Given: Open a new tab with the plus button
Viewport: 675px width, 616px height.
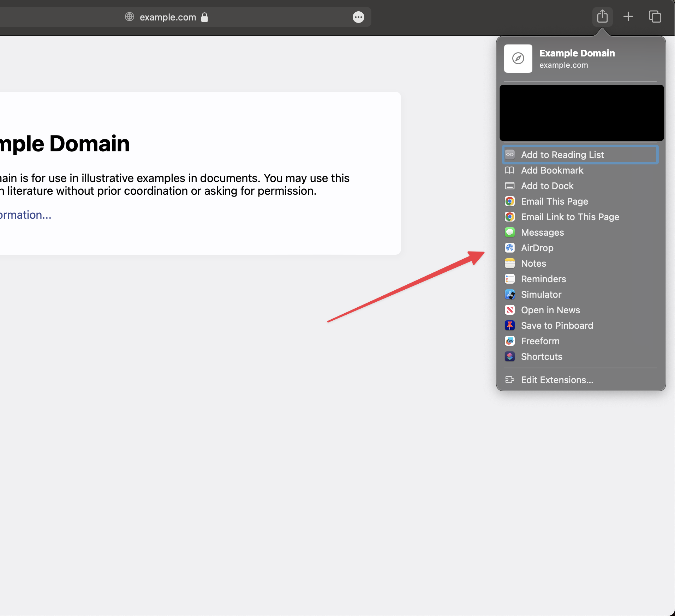Looking at the screenshot, I should point(628,17).
